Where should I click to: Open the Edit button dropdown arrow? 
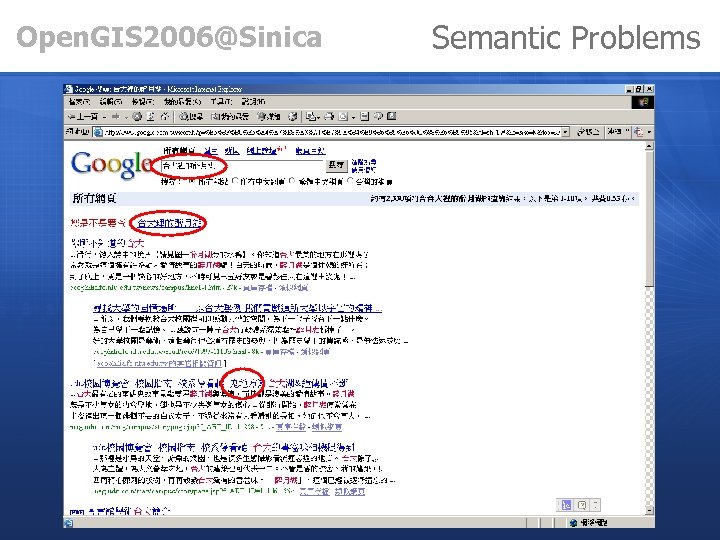(x=353, y=118)
